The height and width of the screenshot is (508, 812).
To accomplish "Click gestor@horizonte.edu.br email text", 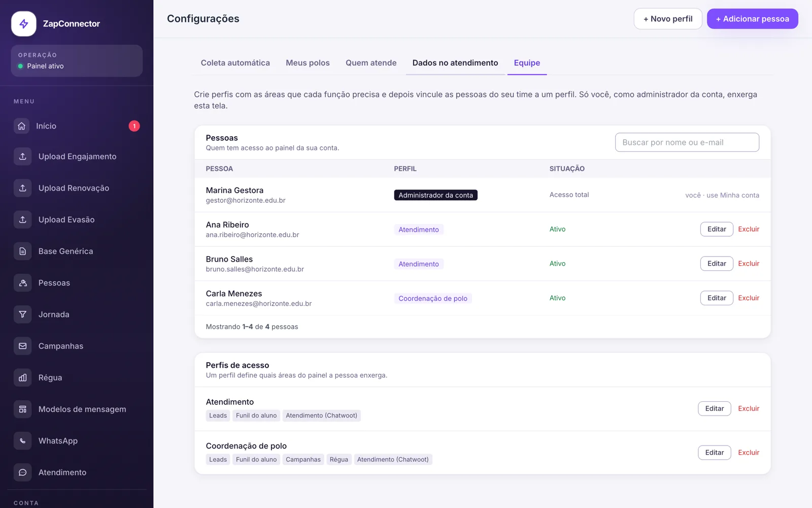I will [x=246, y=201].
